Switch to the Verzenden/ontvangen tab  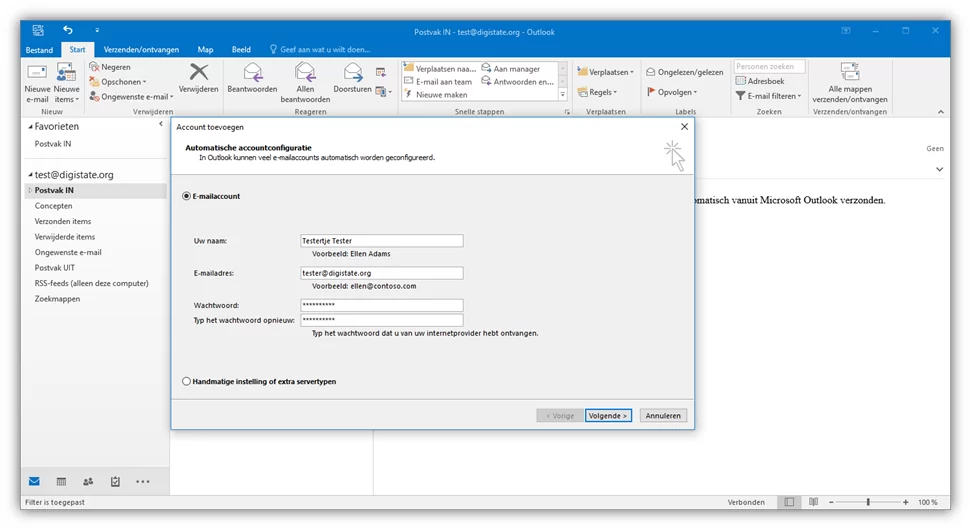click(141, 50)
